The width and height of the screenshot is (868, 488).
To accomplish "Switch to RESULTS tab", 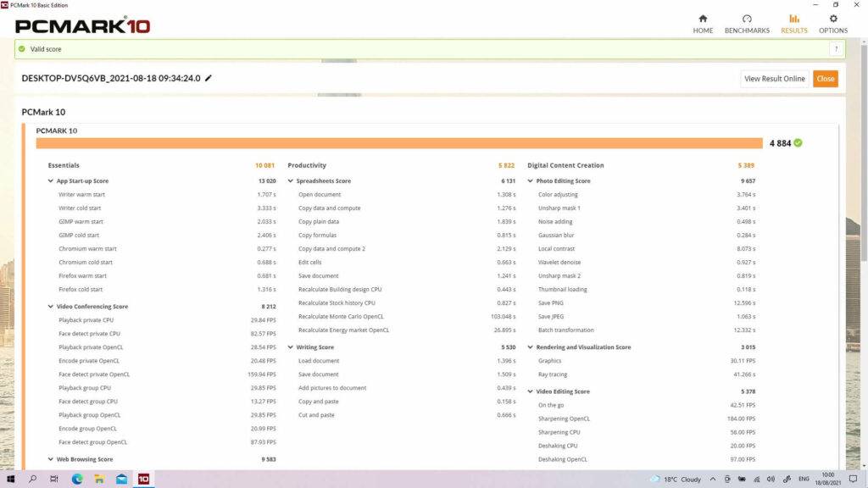I will click(x=793, y=25).
